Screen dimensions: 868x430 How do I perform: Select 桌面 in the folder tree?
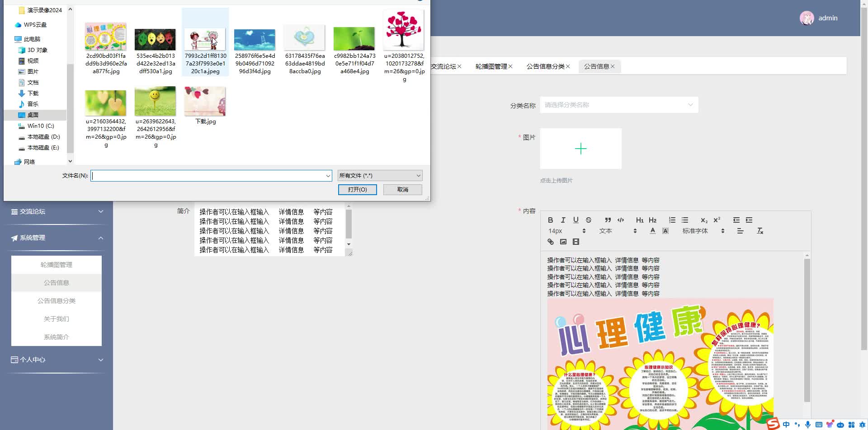33,115
